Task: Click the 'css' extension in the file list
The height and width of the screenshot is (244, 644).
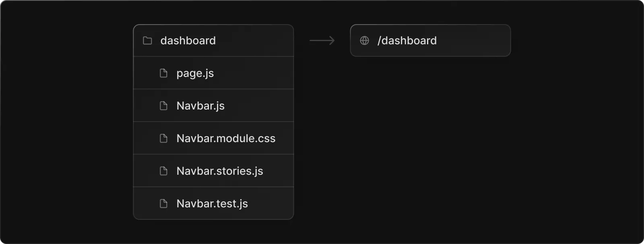Action: [266, 139]
